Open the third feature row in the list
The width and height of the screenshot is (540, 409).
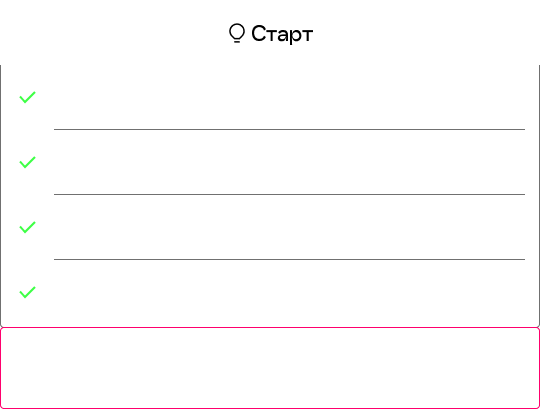coord(270,227)
